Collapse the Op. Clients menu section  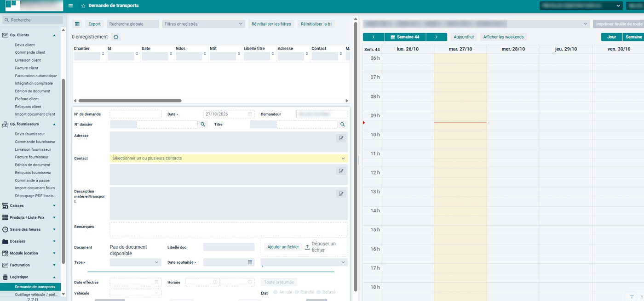pos(54,35)
